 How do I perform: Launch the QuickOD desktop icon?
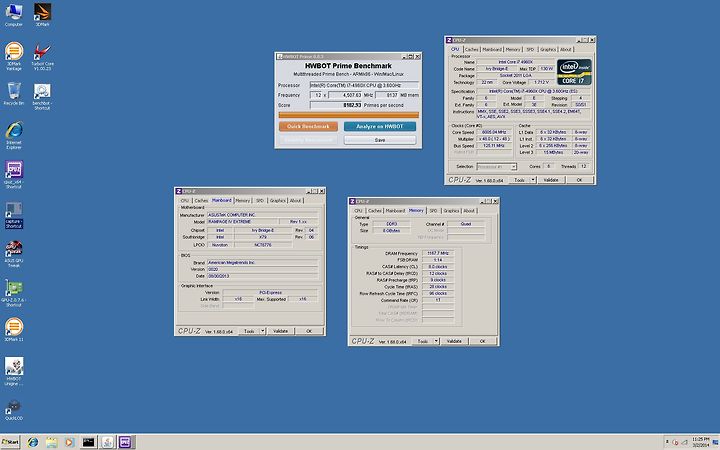[x=14, y=410]
